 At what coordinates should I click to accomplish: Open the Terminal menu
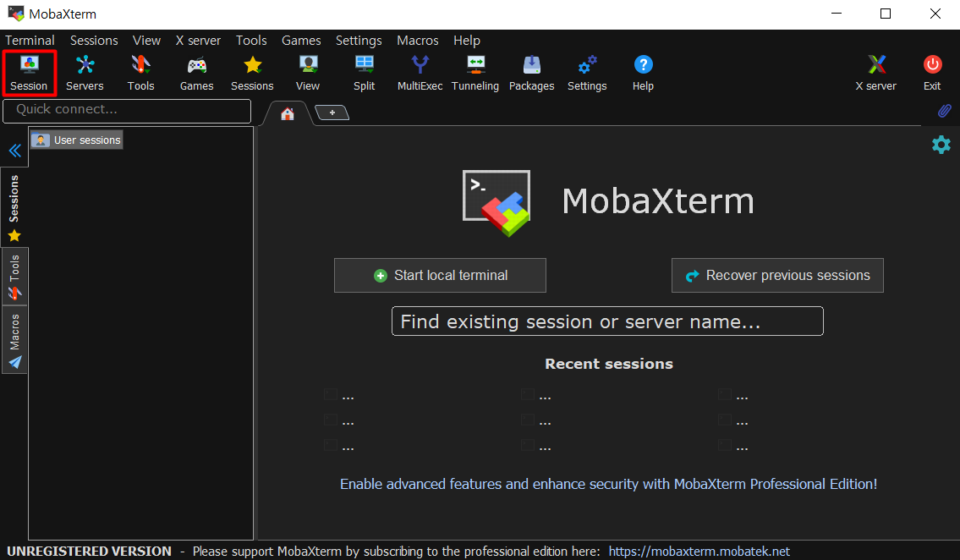pyautogui.click(x=30, y=41)
